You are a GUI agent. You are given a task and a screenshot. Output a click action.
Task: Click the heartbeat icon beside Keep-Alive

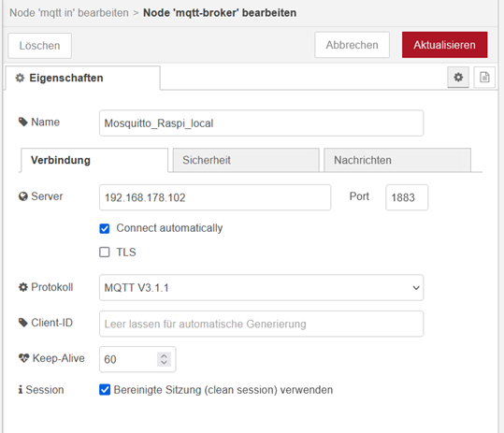[23, 358]
